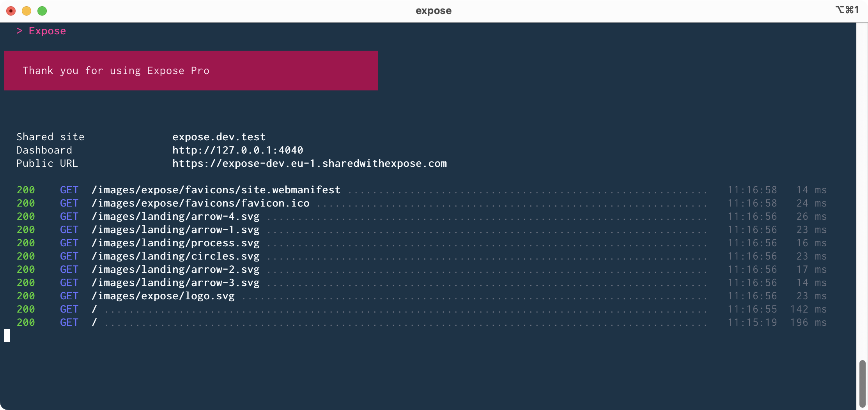Select the site.webmanifest request path
Viewport: 868px width, 410px height.
216,190
